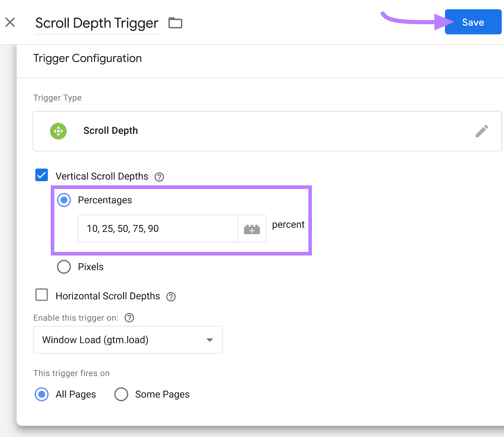The height and width of the screenshot is (437, 504).
Task: Select All Pages radio option
Action: pyautogui.click(x=41, y=394)
